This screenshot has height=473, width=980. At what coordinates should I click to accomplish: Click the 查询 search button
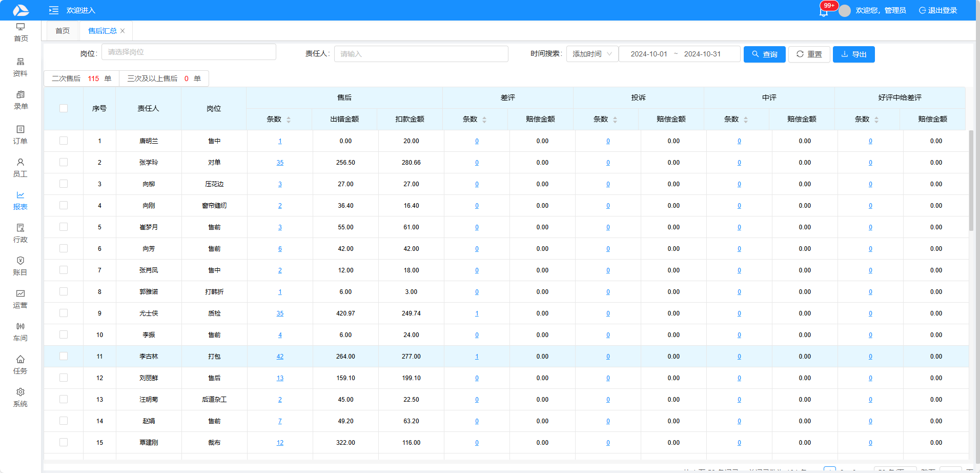pyautogui.click(x=764, y=54)
